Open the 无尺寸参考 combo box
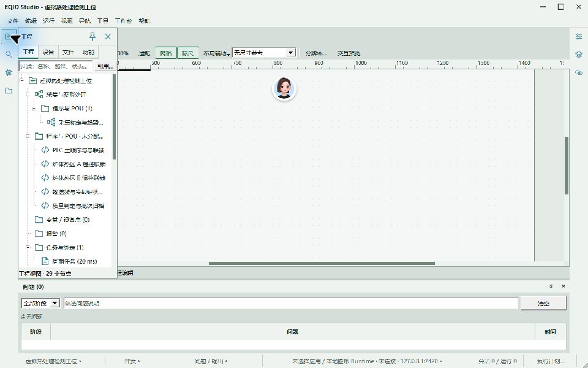Screen dimensions: 588x368 [265, 53]
